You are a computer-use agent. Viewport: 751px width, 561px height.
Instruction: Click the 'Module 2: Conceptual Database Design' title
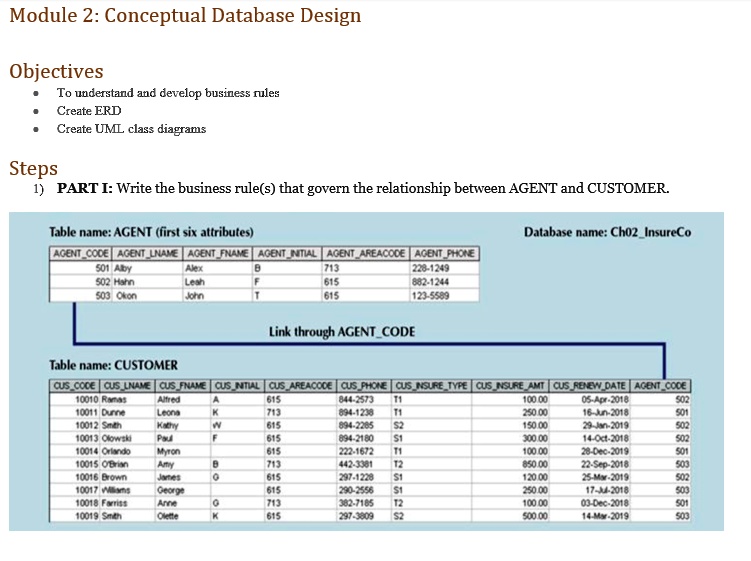coord(185,17)
